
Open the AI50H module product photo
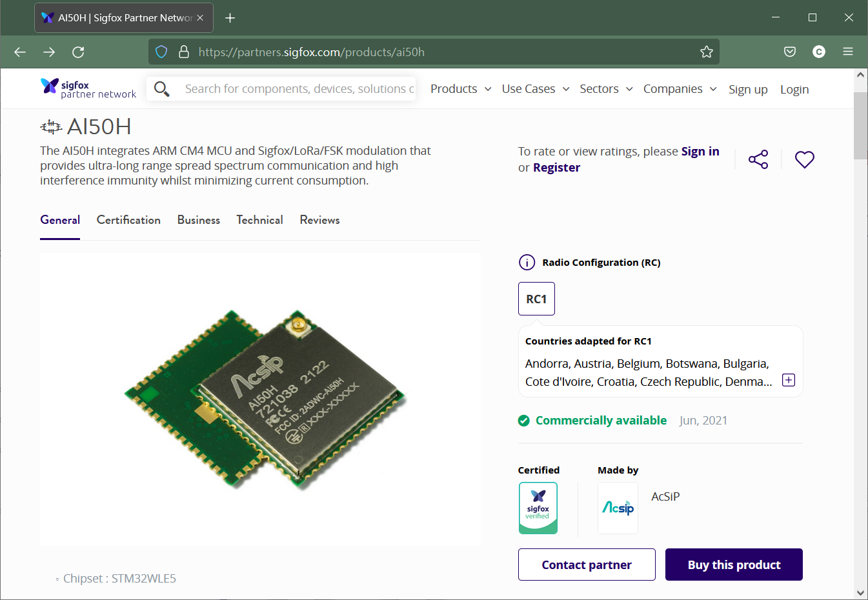pyautogui.click(x=260, y=399)
